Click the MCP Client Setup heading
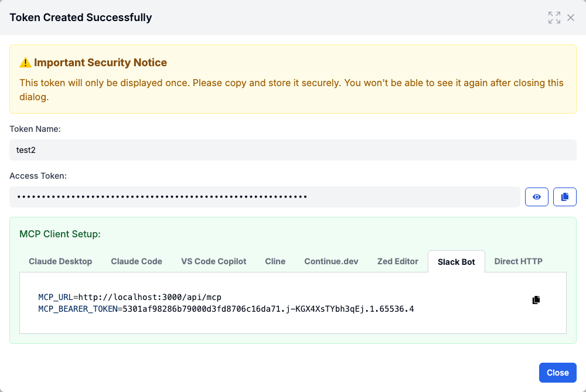This screenshot has height=392, width=586. [x=60, y=234]
